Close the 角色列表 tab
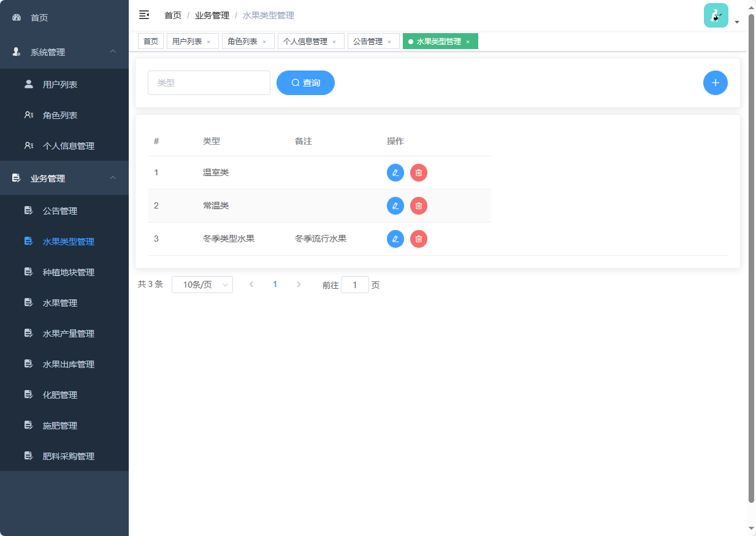 (x=265, y=41)
